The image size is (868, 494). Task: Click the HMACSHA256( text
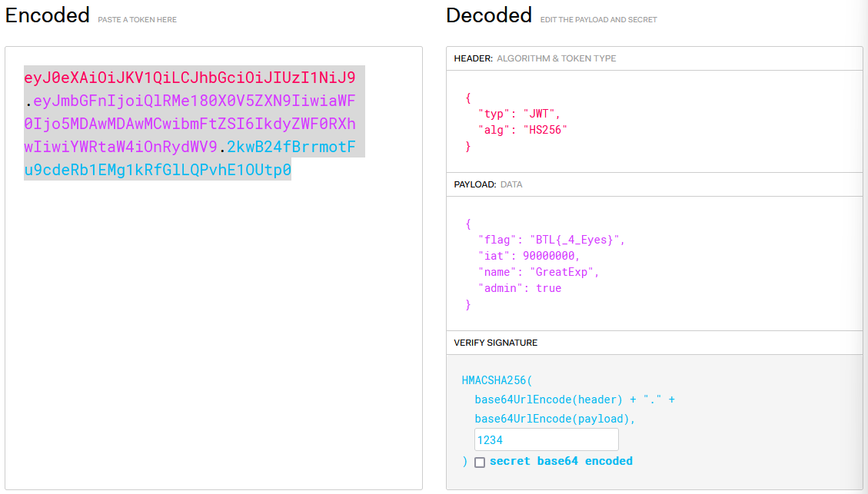point(497,380)
